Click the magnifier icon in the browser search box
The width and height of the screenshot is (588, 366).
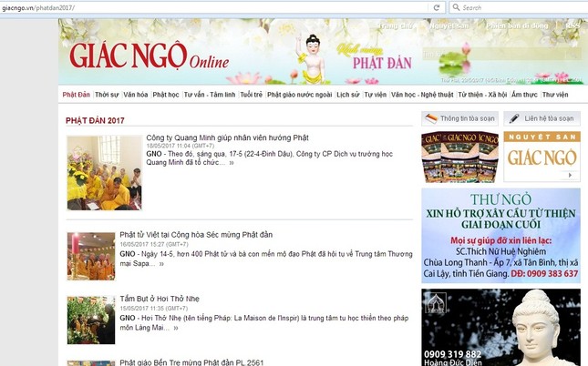pos(456,7)
